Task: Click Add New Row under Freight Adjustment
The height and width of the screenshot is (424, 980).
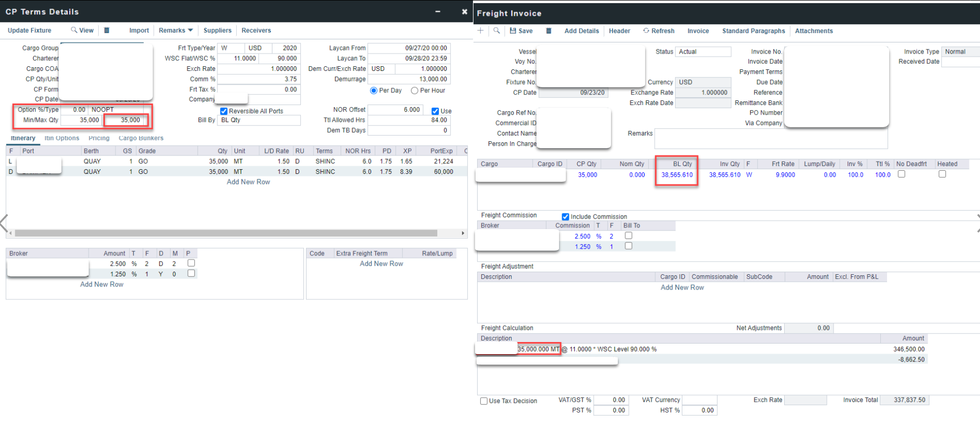Action: 682,287
